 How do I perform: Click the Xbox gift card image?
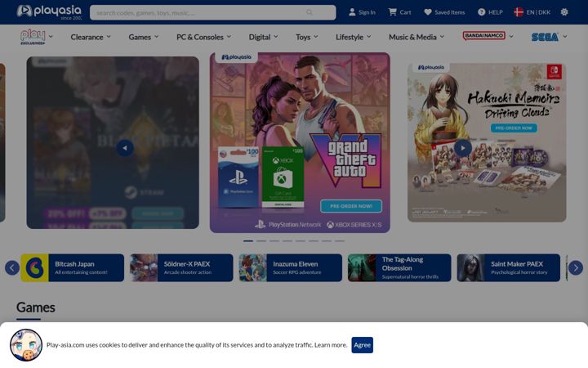pyautogui.click(x=283, y=177)
